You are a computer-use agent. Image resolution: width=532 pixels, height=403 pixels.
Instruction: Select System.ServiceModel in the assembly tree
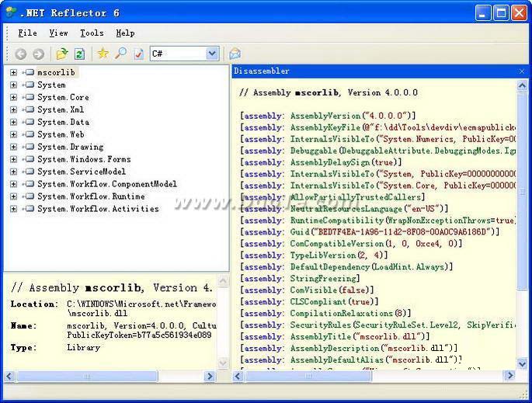pos(81,172)
